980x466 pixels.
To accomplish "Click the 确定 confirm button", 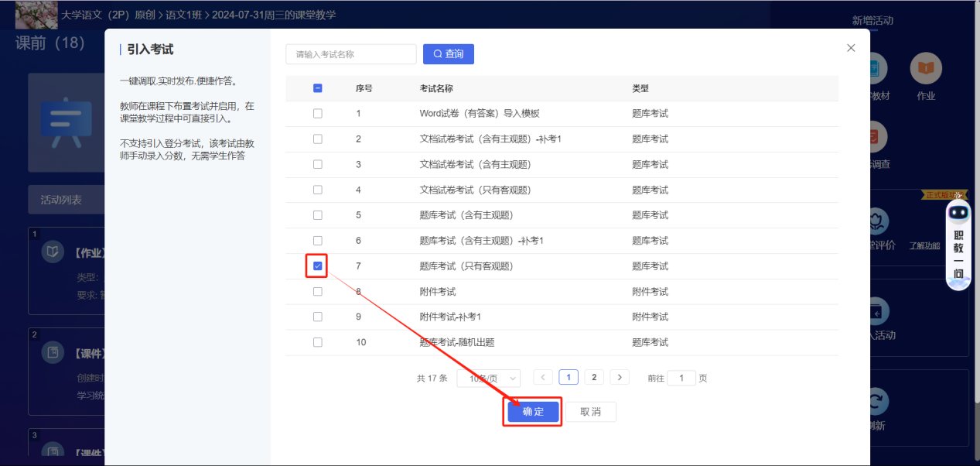I will pos(533,412).
